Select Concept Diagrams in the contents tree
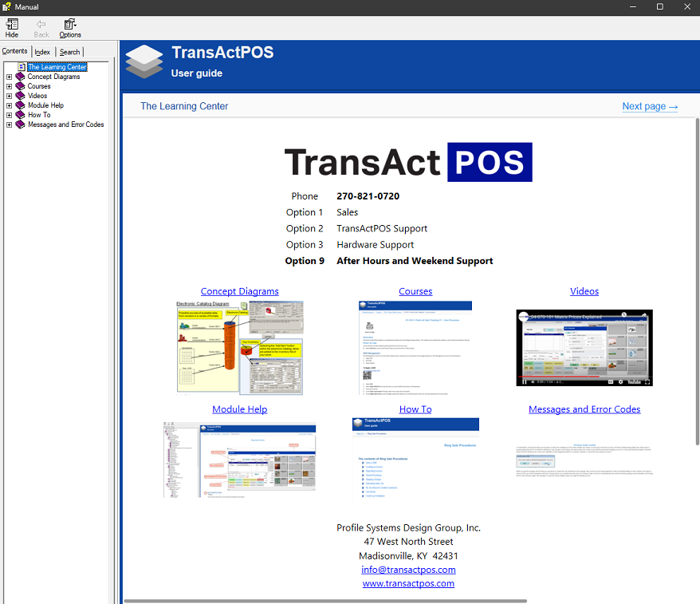Screen dimensions: 700x604 tap(53, 77)
